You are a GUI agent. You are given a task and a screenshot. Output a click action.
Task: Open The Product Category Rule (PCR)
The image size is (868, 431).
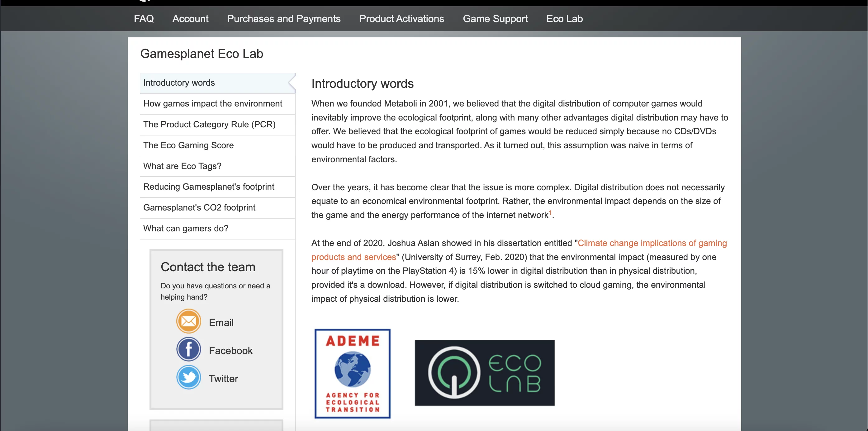pos(209,124)
